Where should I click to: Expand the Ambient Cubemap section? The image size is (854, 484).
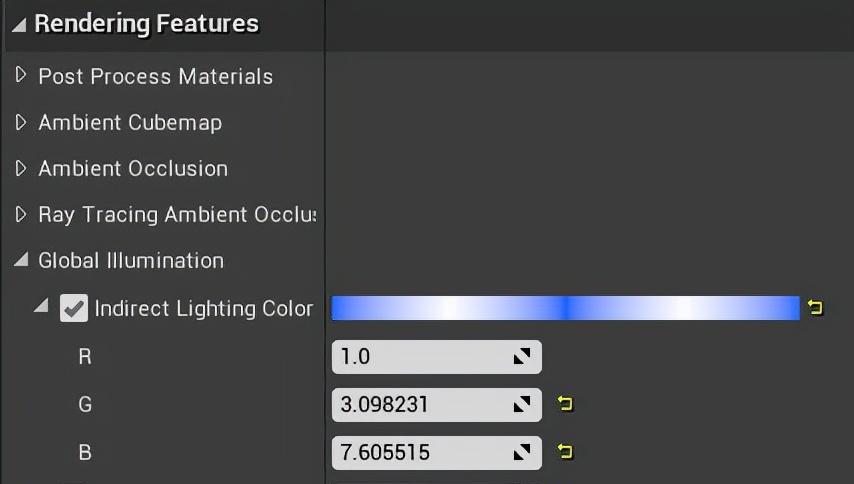pos(21,122)
